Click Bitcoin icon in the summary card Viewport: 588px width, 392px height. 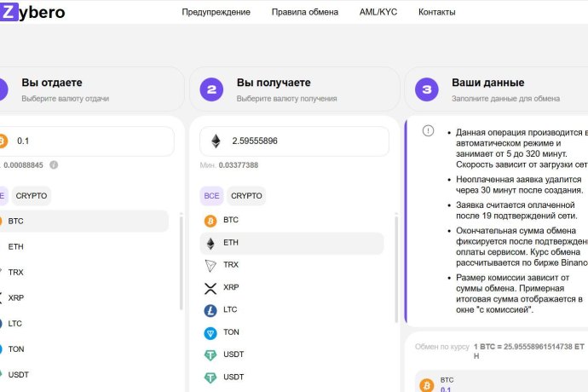click(426, 385)
